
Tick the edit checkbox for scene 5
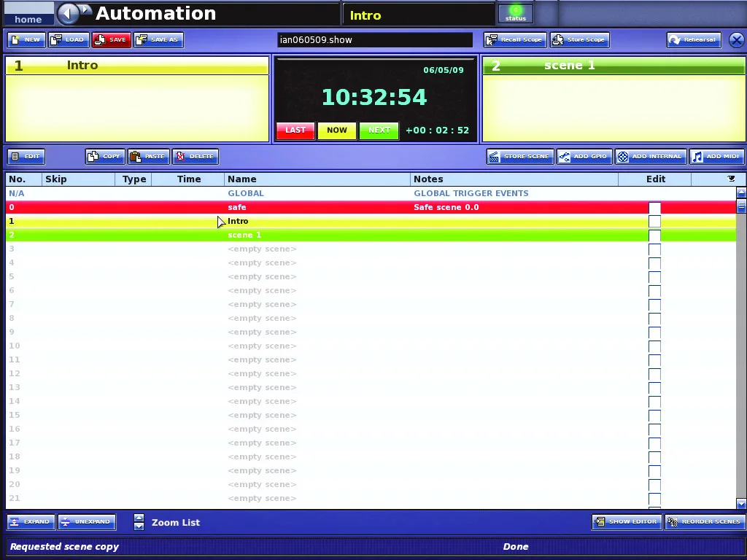[654, 277]
